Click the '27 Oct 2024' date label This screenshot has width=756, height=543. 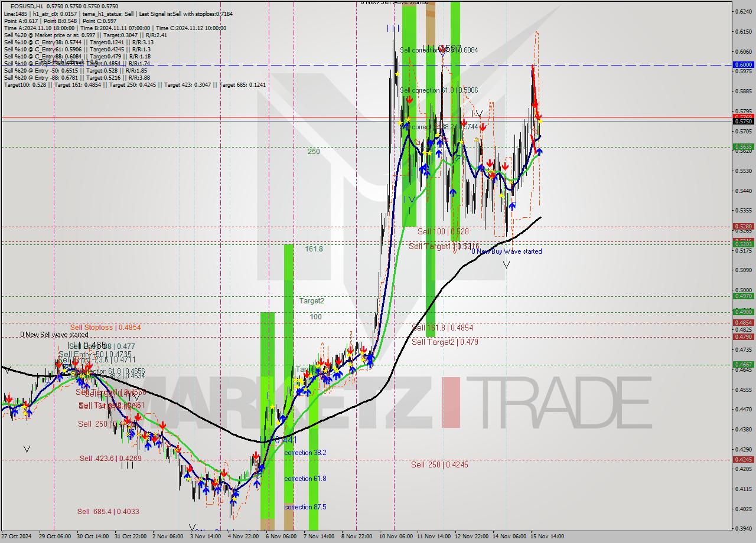[x=16, y=537]
